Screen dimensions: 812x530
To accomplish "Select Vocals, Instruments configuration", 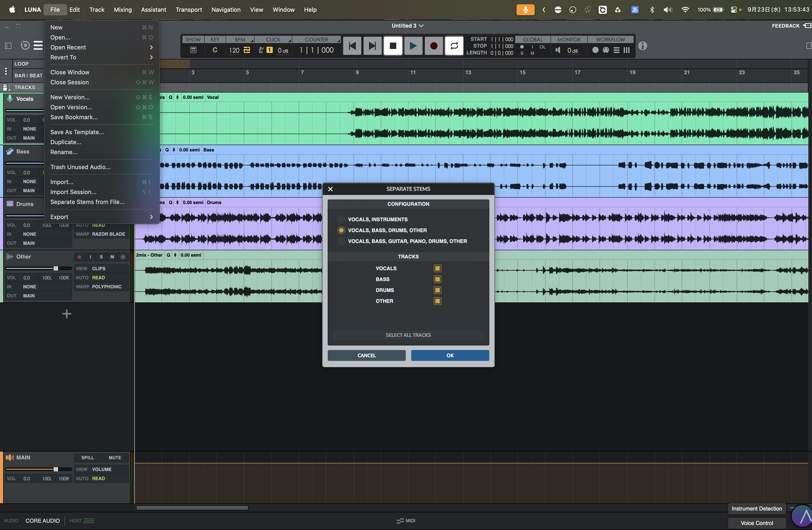I will (341, 219).
